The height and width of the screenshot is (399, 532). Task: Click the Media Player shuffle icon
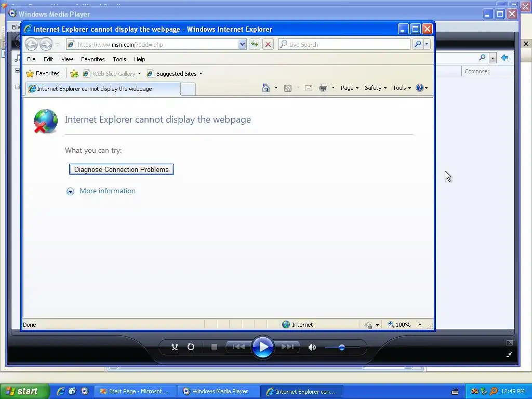[175, 347]
